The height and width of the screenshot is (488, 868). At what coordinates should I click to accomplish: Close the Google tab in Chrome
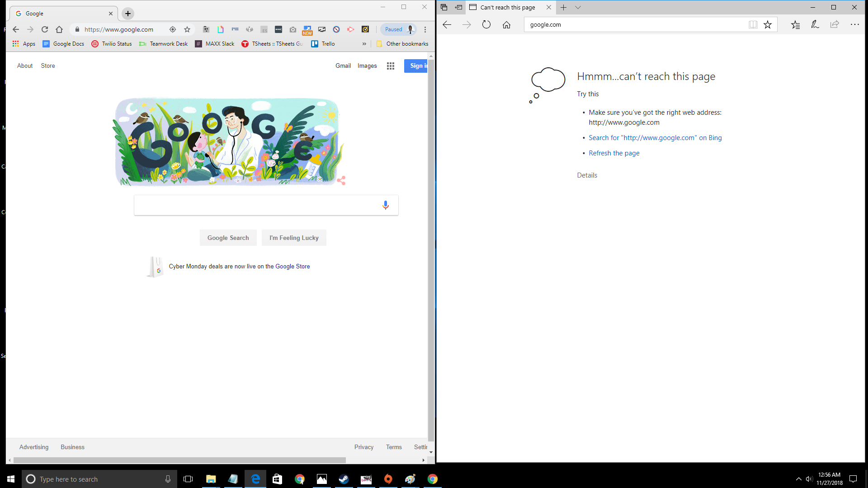[x=111, y=14]
